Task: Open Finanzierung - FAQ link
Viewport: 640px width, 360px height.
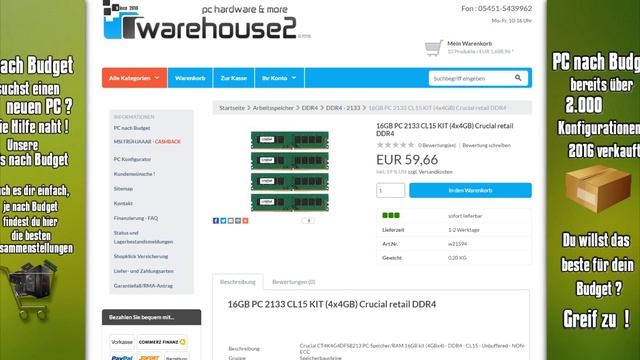Action: [x=136, y=218]
